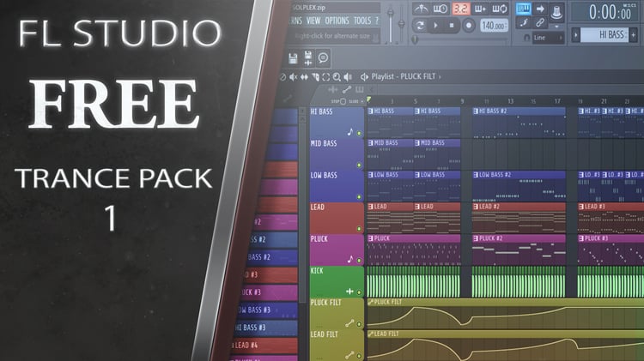Open the LEAD #2 clip menu
This screenshot has width=644, height=361.
coord(476,207)
